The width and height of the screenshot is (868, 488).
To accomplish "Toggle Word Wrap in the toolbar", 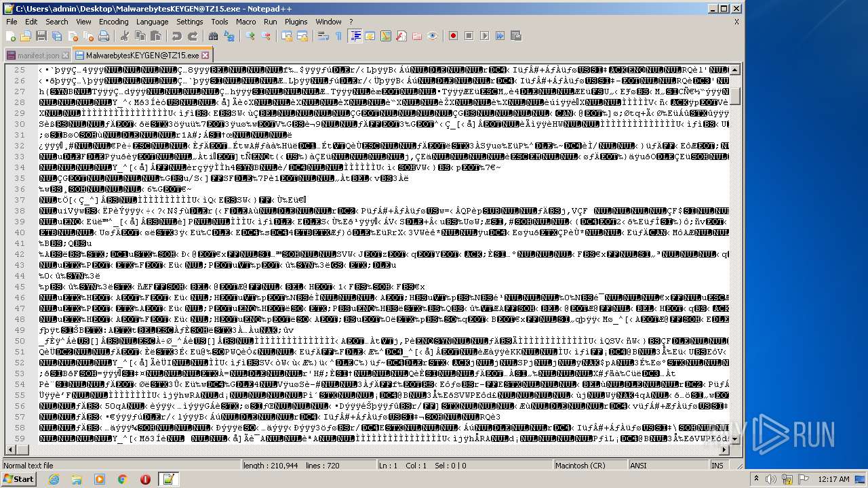I will 323,36.
